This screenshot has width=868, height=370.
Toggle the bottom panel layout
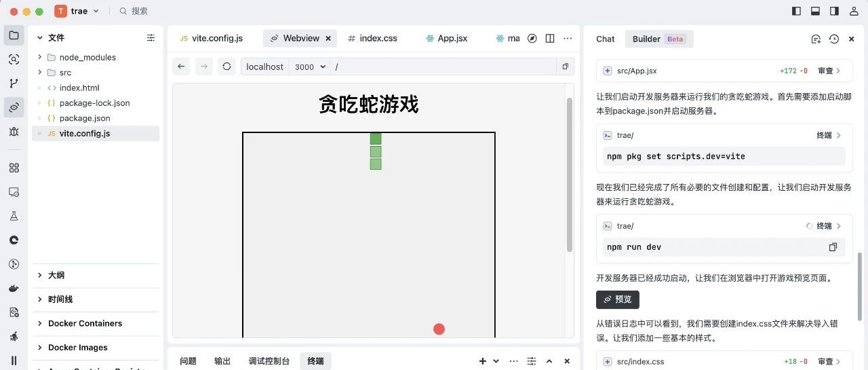pos(815,11)
